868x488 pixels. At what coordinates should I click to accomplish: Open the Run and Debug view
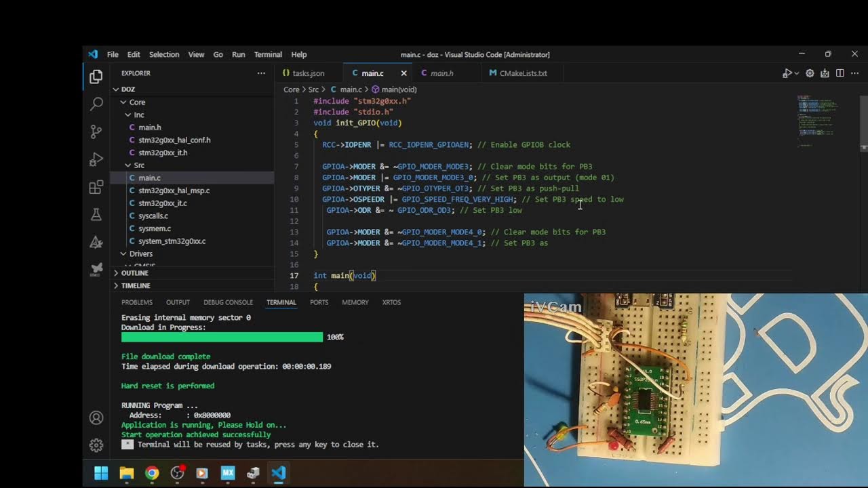[x=96, y=159]
